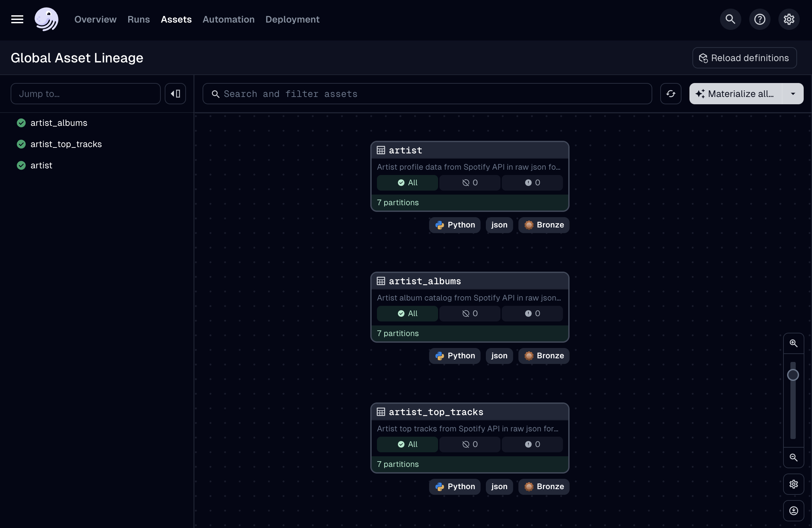Screen dimensions: 812x528
Task: Export graph with download icon
Action: [x=794, y=511]
